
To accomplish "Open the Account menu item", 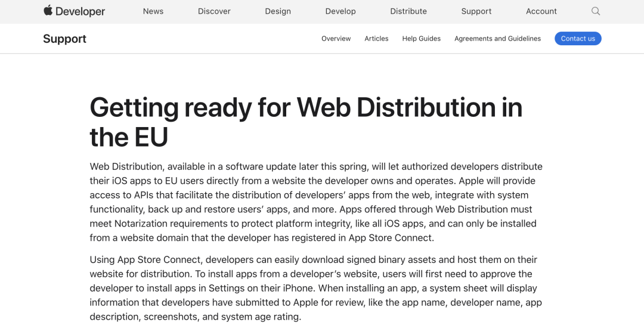I will tap(541, 11).
